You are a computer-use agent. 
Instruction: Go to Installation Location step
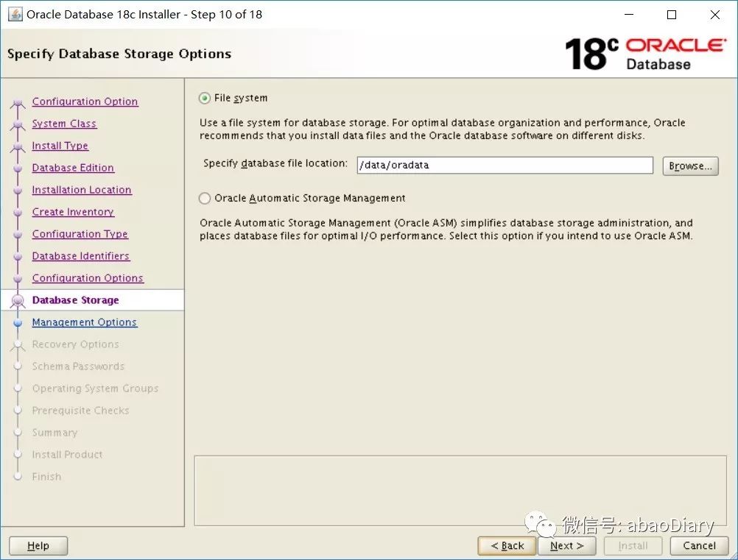[82, 190]
